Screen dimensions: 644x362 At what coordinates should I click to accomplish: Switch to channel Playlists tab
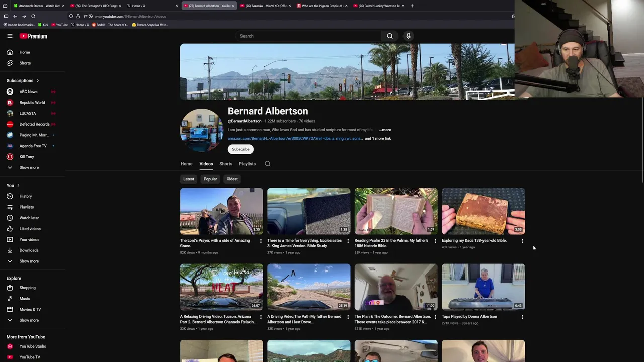(x=247, y=164)
